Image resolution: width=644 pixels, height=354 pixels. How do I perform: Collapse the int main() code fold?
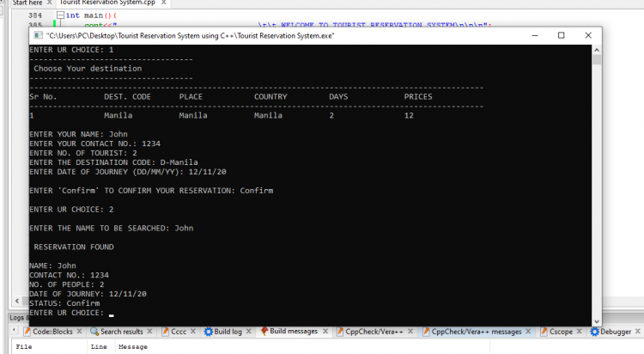coord(60,15)
